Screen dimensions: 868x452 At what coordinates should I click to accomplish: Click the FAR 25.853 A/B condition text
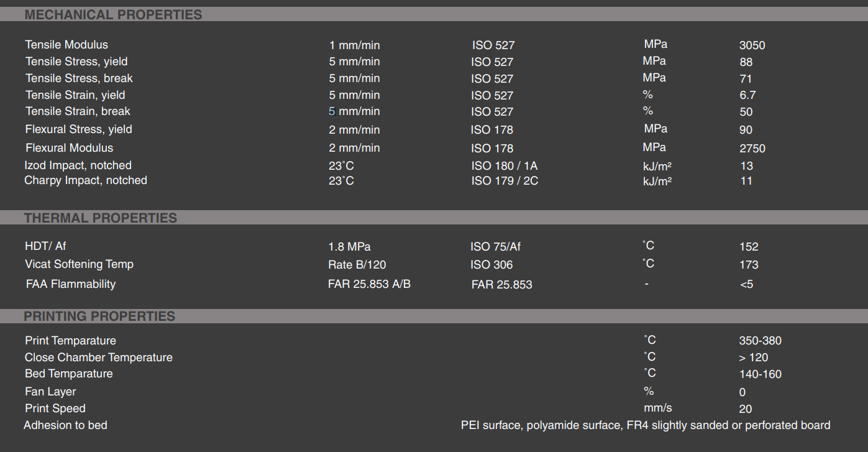tap(369, 284)
